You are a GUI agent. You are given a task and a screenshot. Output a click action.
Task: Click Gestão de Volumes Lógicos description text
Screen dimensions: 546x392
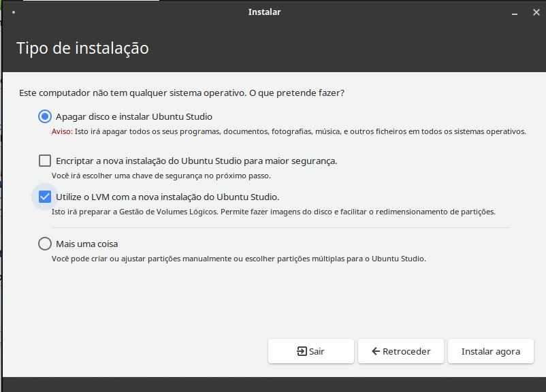[274, 212]
